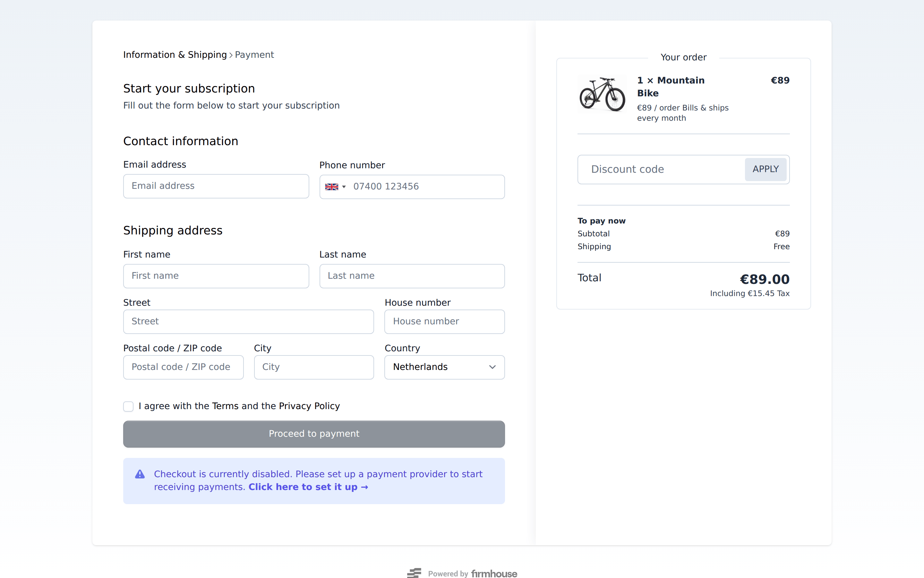Screen dimensions: 924x578
Task: Focus the House number input field
Action: (x=444, y=321)
